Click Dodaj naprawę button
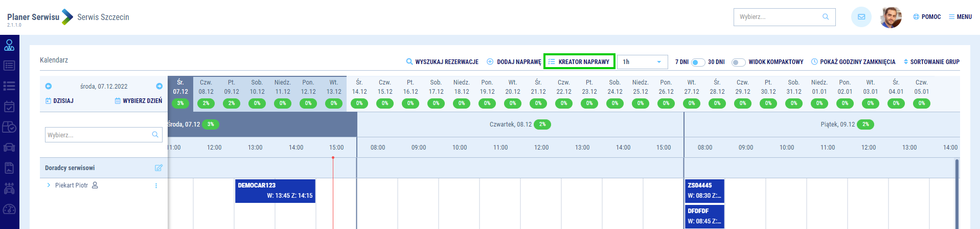This screenshot has width=980, height=229. point(514,62)
